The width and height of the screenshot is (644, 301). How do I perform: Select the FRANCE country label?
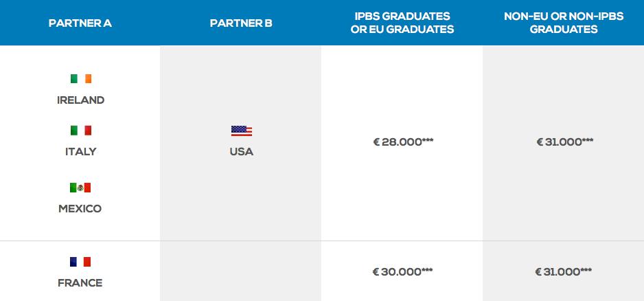pos(80,283)
